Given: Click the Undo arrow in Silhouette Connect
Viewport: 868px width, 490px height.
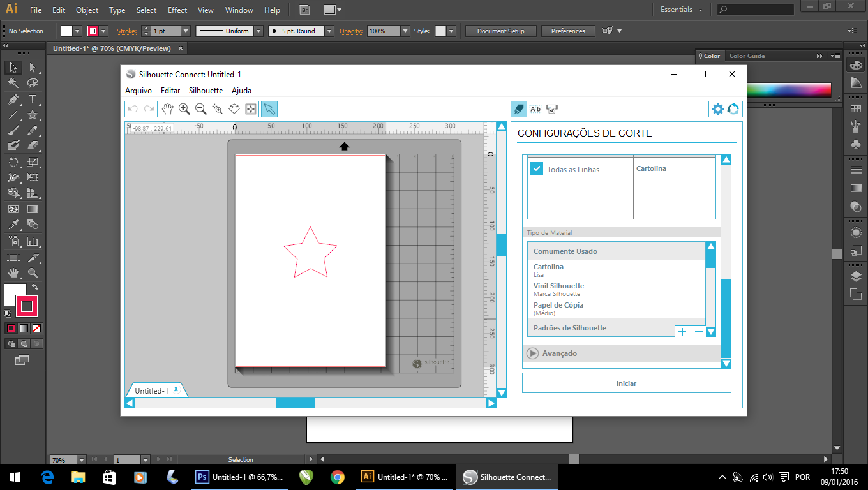Looking at the screenshot, I should click(x=133, y=109).
